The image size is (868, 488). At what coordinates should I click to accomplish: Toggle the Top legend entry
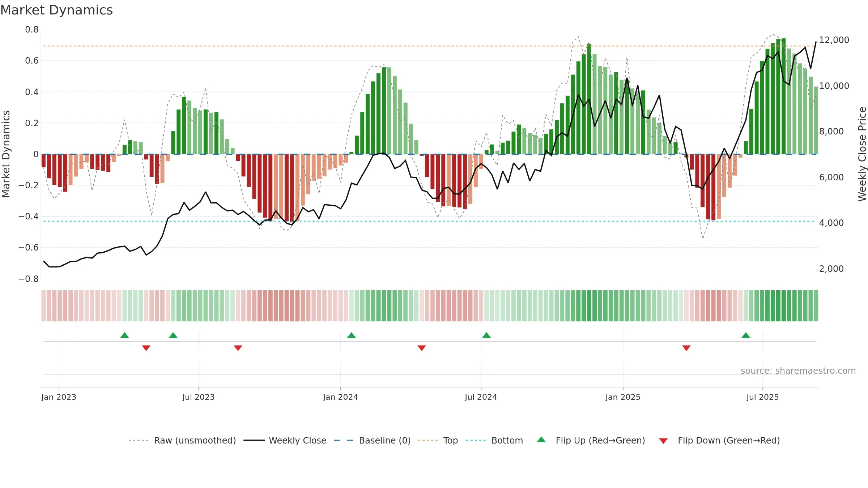point(438,440)
